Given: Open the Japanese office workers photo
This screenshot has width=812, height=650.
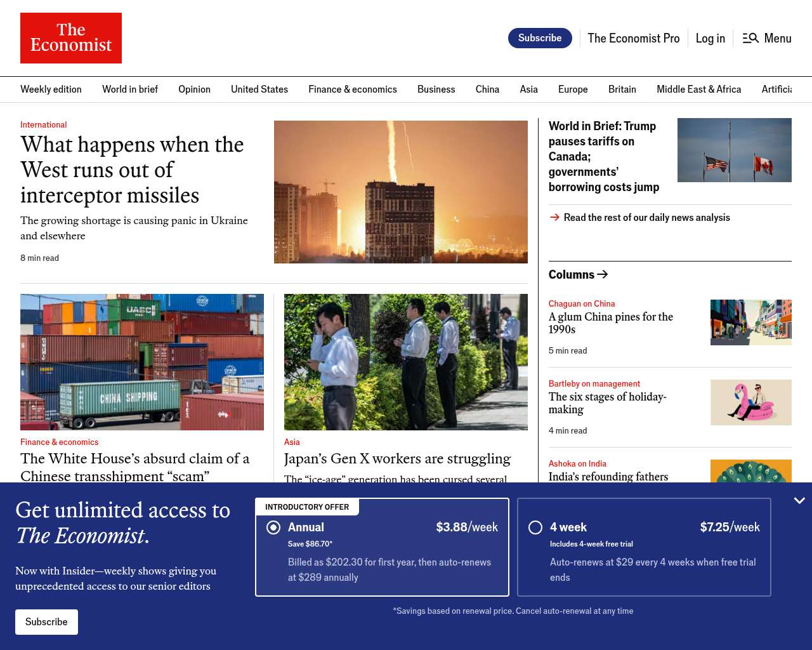Looking at the screenshot, I should coord(406,362).
